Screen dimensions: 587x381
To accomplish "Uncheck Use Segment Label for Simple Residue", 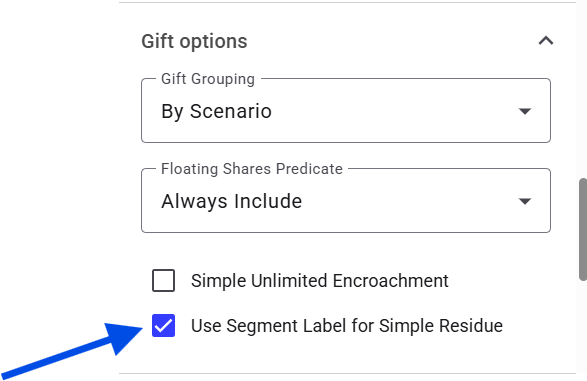I will [163, 325].
